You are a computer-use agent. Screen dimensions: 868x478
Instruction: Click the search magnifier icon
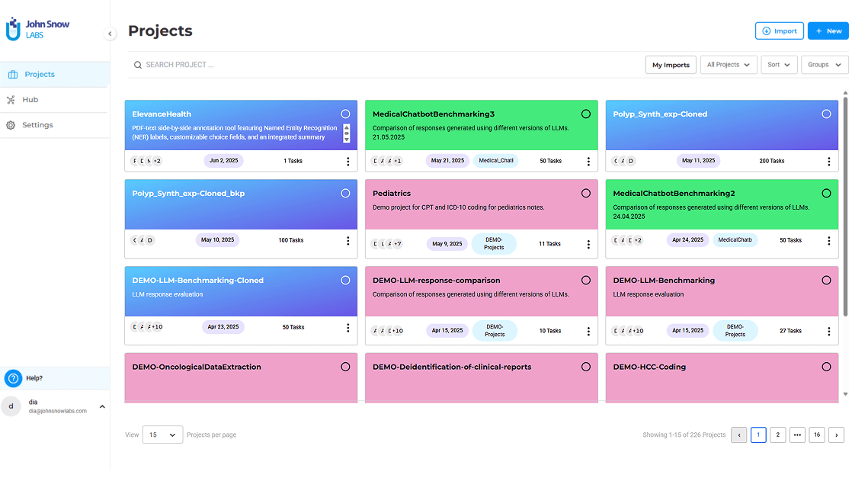pyautogui.click(x=138, y=65)
